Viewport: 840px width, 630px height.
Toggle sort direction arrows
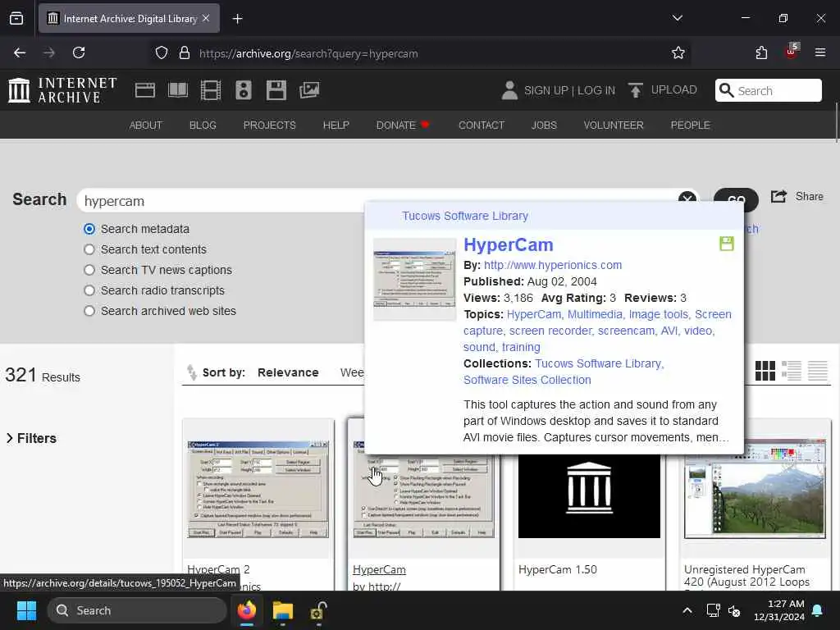[x=192, y=372]
